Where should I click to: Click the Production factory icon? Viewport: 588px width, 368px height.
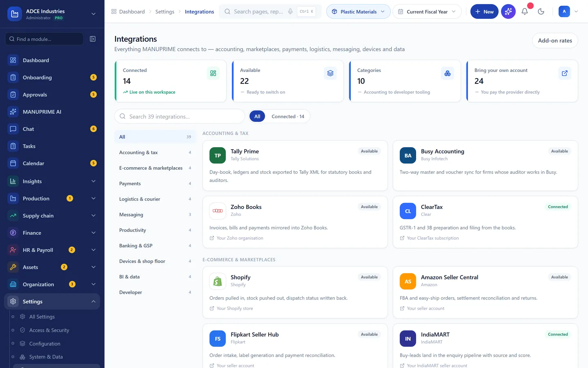pyautogui.click(x=13, y=198)
